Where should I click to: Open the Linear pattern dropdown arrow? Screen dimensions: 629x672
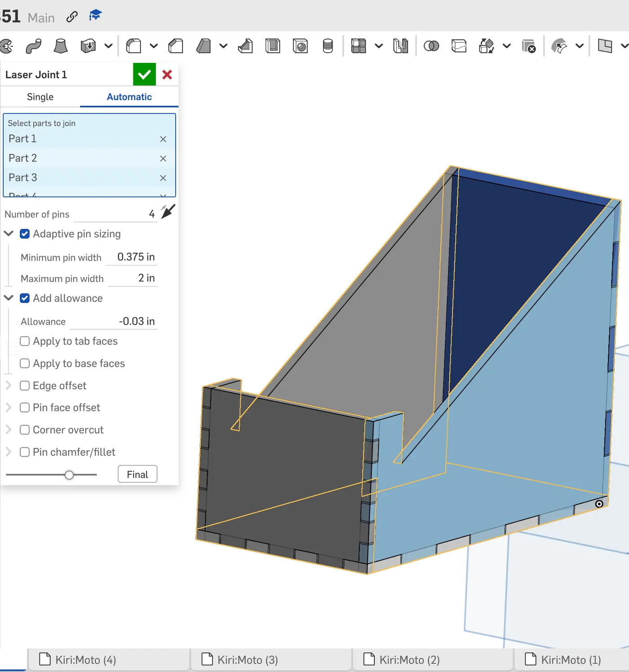tap(379, 46)
